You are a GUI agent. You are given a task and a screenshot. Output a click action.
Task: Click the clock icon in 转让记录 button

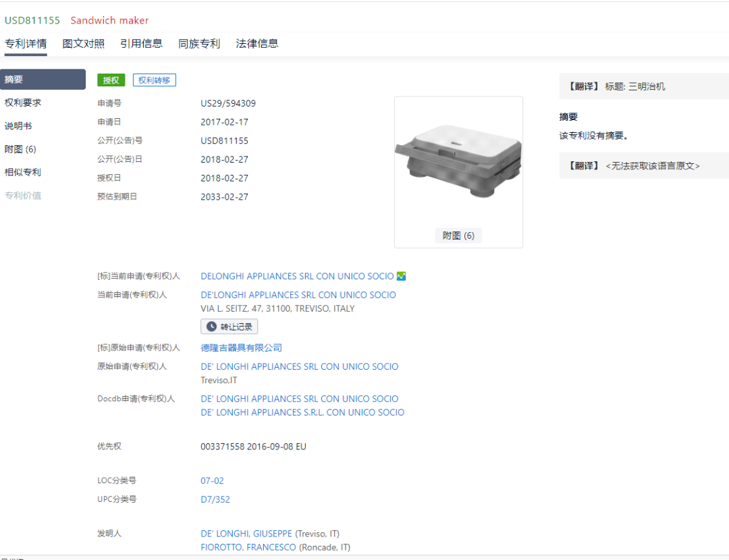tap(211, 327)
